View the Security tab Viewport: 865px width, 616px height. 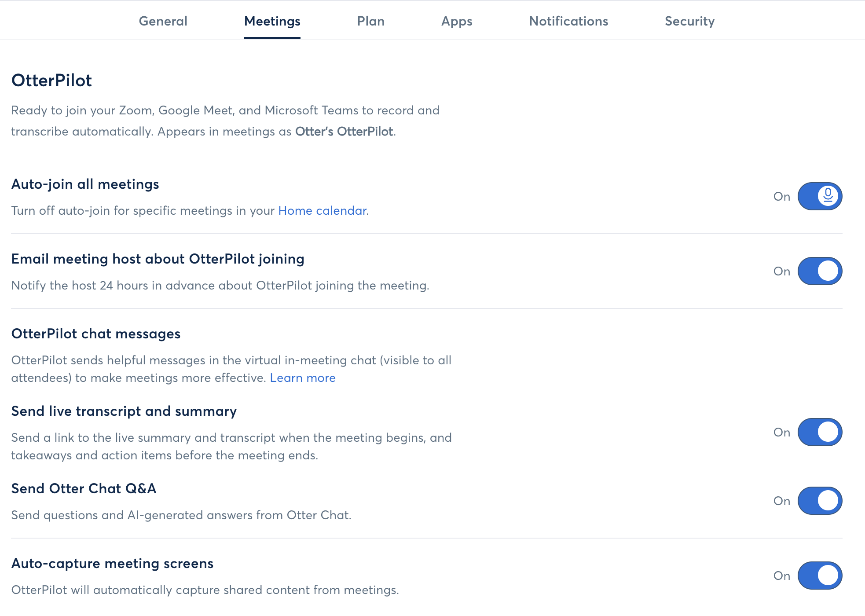(x=689, y=21)
